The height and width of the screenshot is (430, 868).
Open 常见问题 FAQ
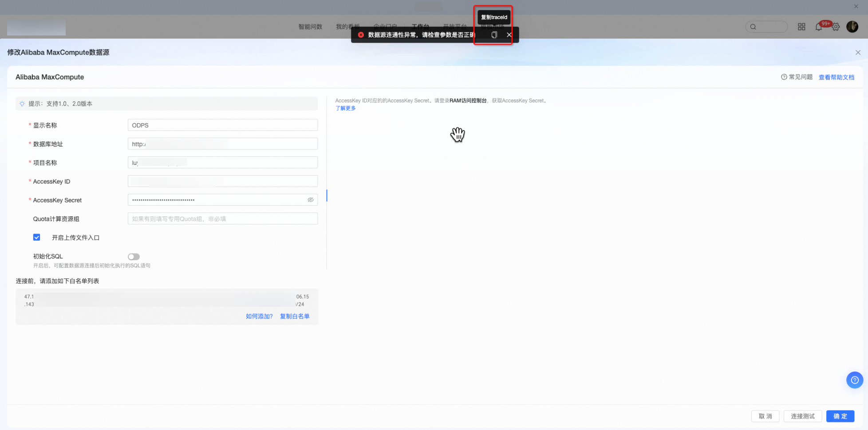pyautogui.click(x=797, y=77)
